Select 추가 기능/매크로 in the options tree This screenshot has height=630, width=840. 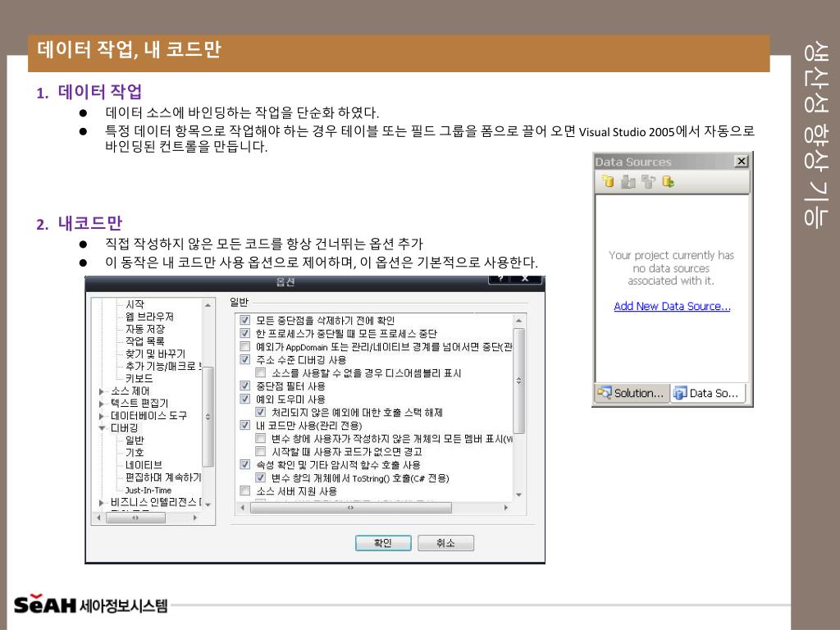pyautogui.click(x=163, y=366)
